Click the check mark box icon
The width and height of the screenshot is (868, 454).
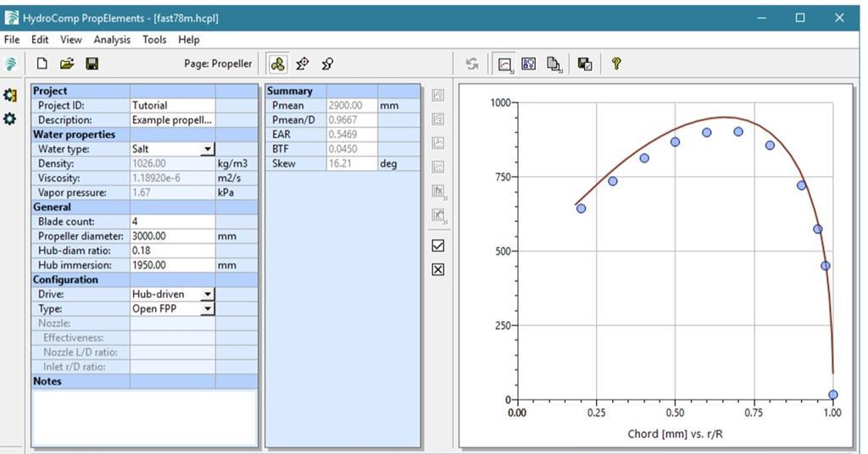coord(438,246)
